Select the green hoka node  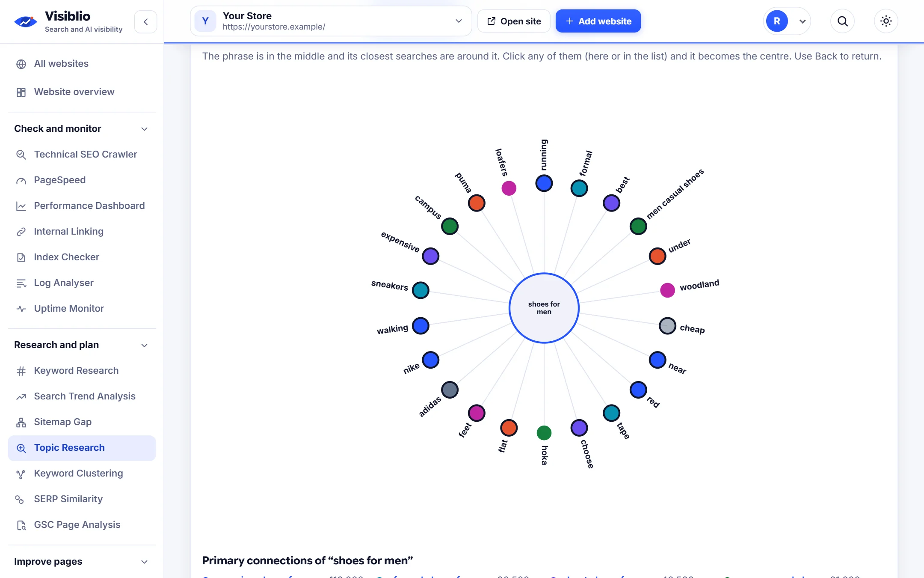[x=544, y=433]
